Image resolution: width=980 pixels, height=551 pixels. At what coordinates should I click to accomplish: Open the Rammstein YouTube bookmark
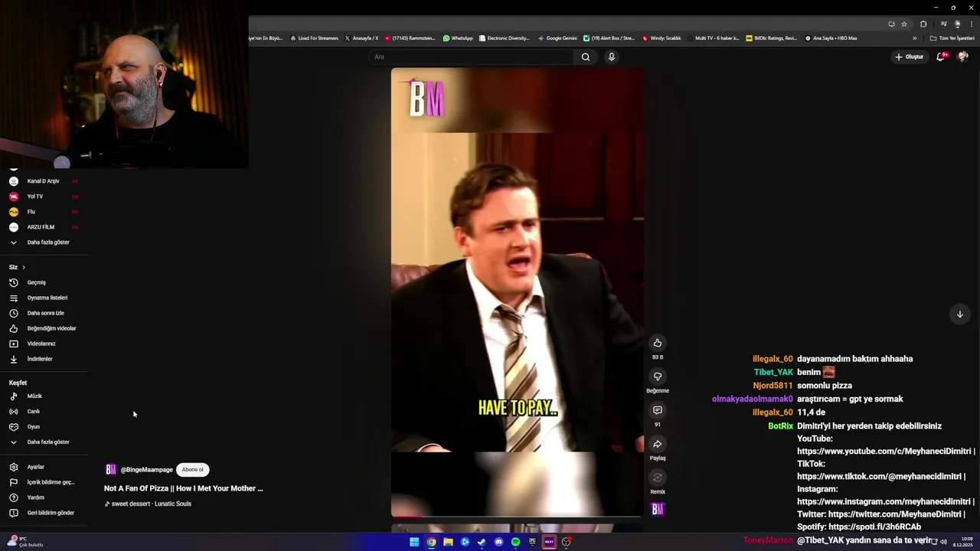tap(410, 38)
